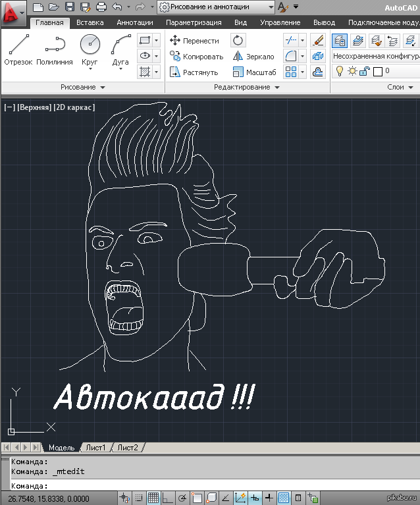
Task: Save the drawing with the floppy icon
Action: click(x=70, y=7)
